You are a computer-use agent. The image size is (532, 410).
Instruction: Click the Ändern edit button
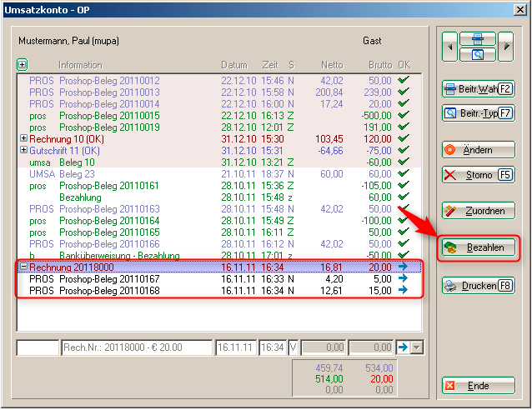[478, 150]
